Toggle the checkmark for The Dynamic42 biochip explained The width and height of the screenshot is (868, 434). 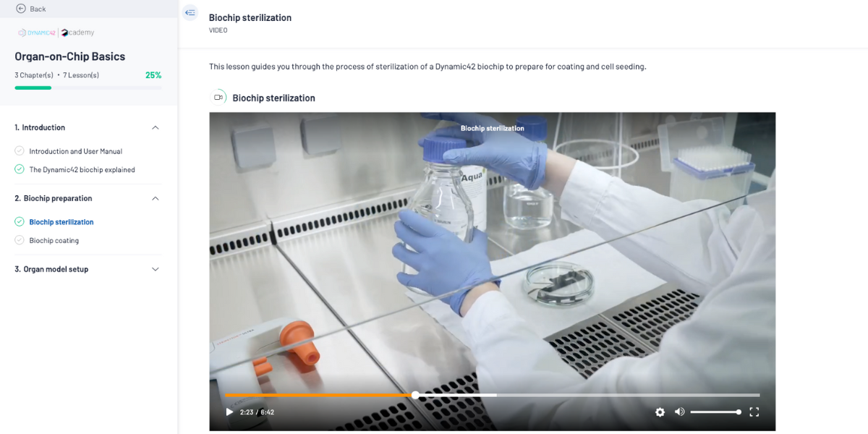[x=20, y=169]
